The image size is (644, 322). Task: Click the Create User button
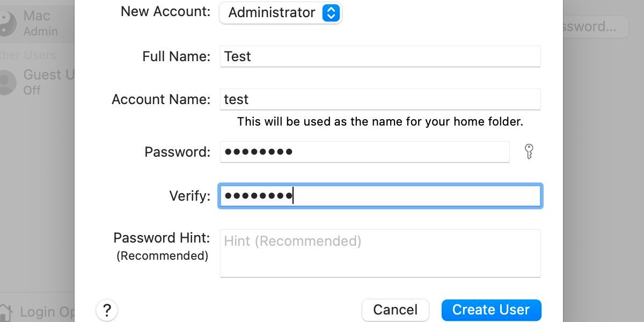pos(491,310)
